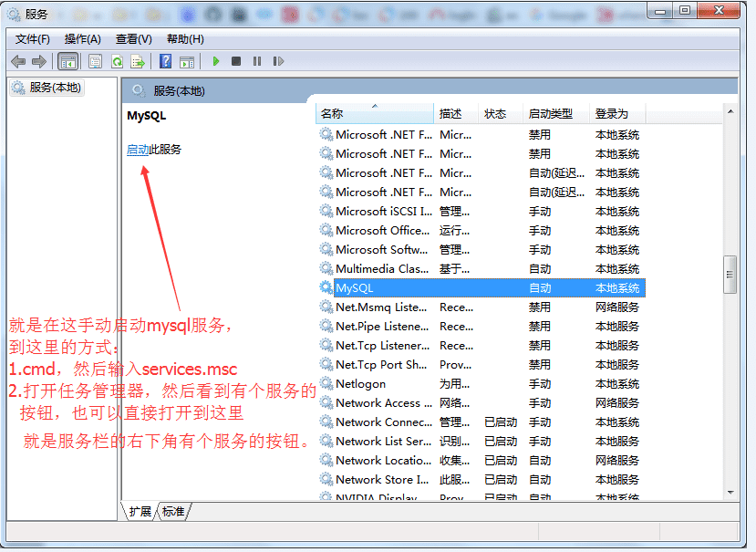Image resolution: width=756 pixels, height=552 pixels.
Task: Select the Microsoft Office... service
Action: (482, 231)
